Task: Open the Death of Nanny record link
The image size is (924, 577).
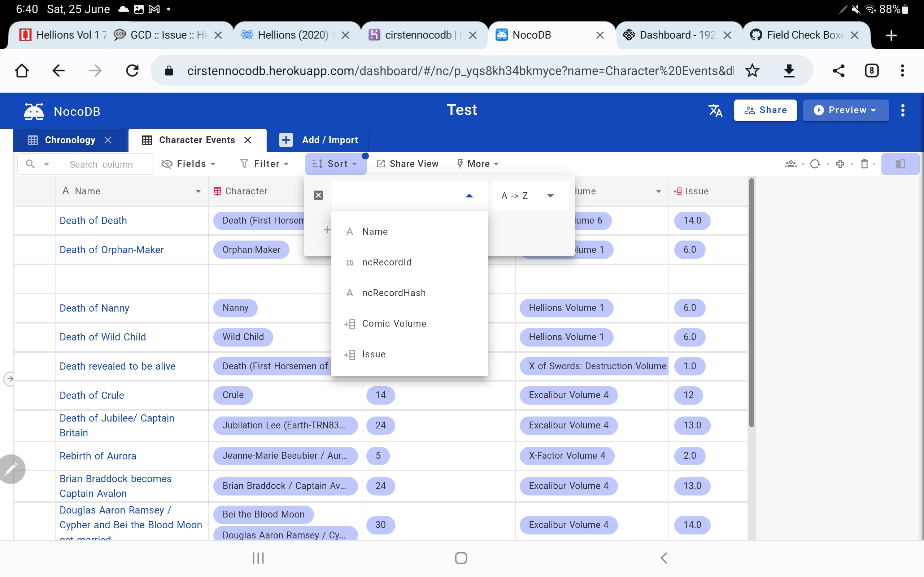Action: click(94, 308)
